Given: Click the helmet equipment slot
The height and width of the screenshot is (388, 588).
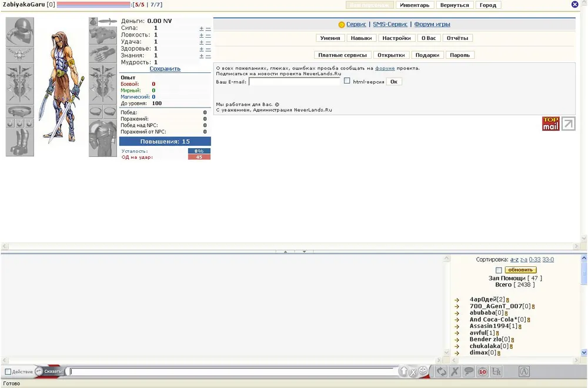Looking at the screenshot, I should pyautogui.click(x=19, y=31).
